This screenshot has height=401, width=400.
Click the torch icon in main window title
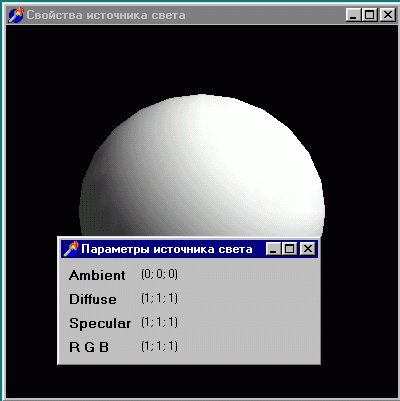coord(16,15)
